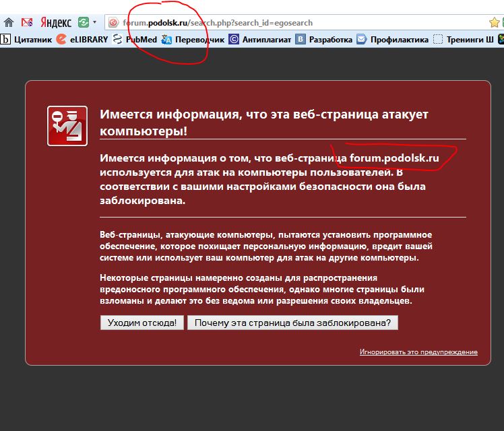Viewport: 504px width, 431px height.
Task: Click the Home icon in the toolbar
Action: pyautogui.click(x=9, y=22)
